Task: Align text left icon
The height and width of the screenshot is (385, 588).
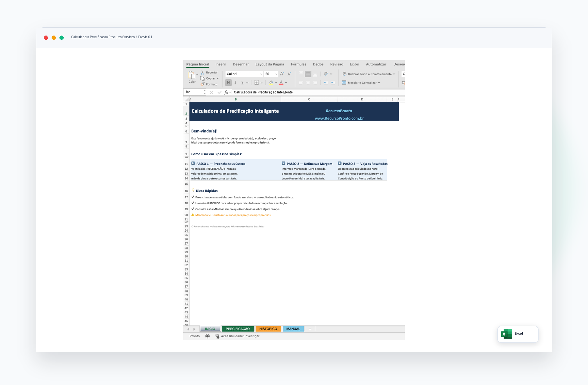Action: (301, 83)
